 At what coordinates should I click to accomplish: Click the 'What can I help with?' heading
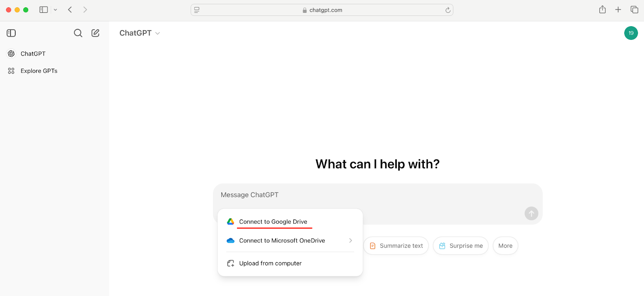(x=378, y=164)
